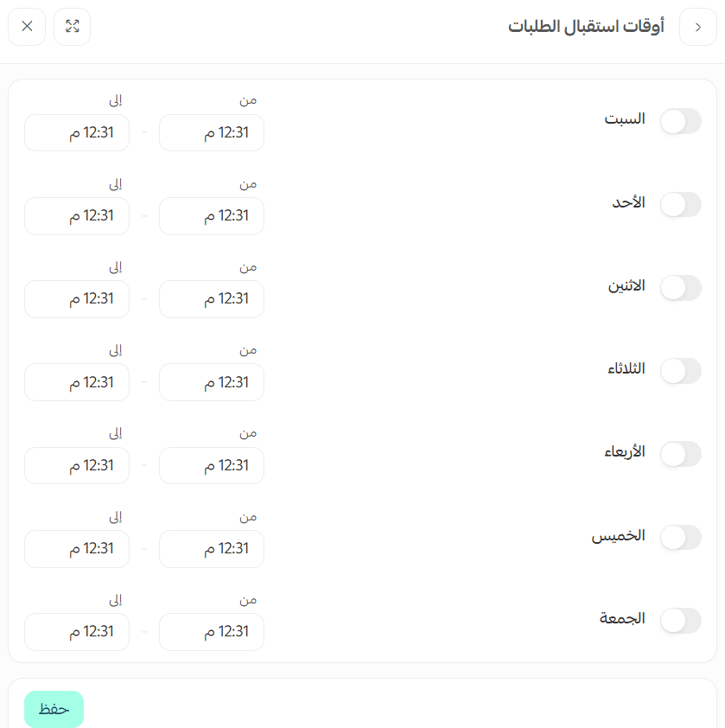Open Friday's end time (إلى) field
Screen dimensions: 725x728
pyautogui.click(x=77, y=631)
